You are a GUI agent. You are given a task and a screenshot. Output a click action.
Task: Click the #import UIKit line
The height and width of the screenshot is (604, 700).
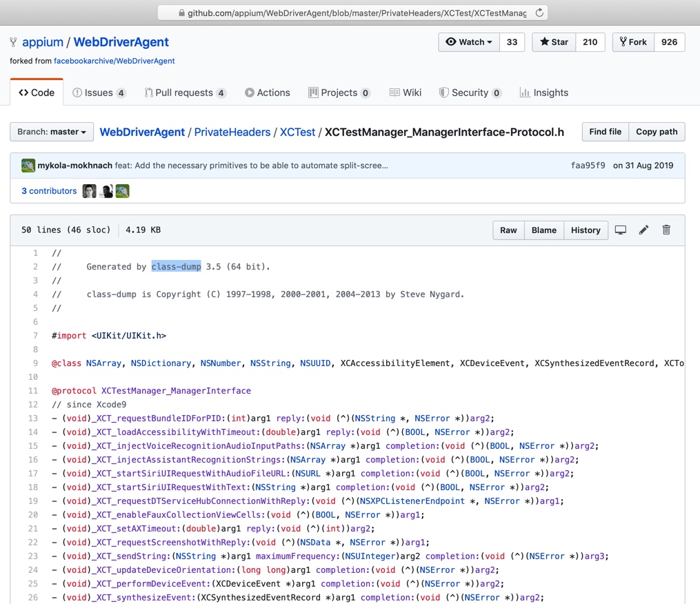[x=109, y=336]
